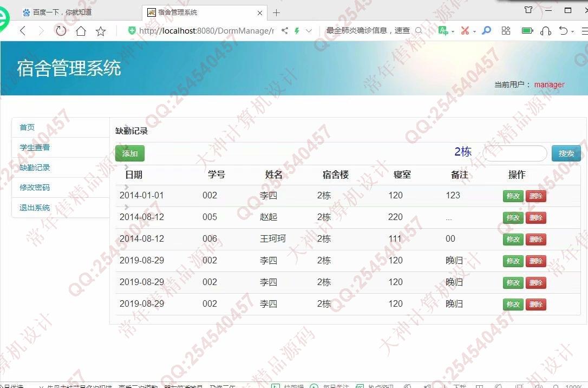The image size is (588, 388).
Task: Open the browser home page icon
Action: tap(81, 31)
